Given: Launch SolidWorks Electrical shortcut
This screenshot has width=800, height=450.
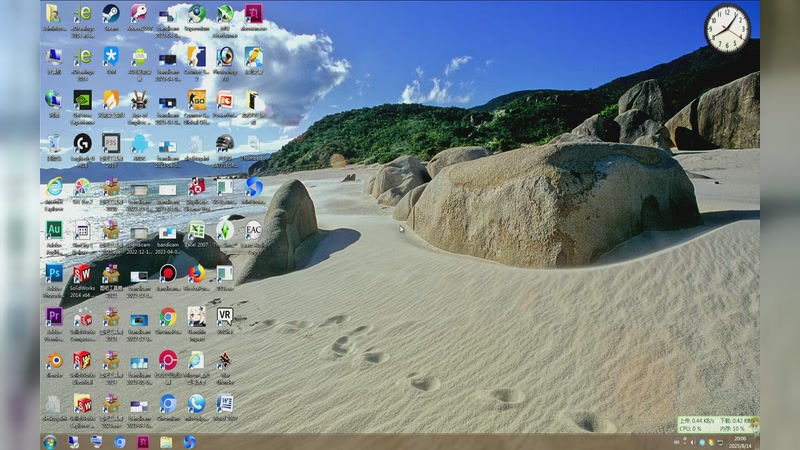Looking at the screenshot, I should click(x=82, y=361).
